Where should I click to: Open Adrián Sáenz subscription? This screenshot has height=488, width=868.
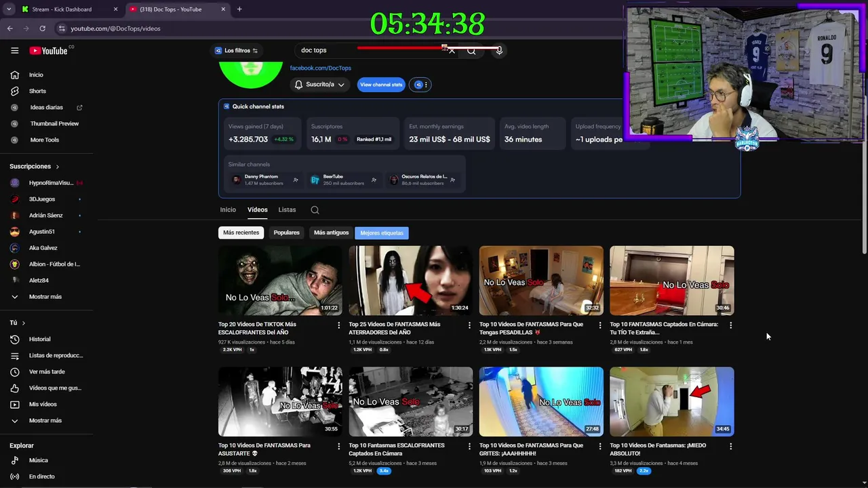pos(45,216)
